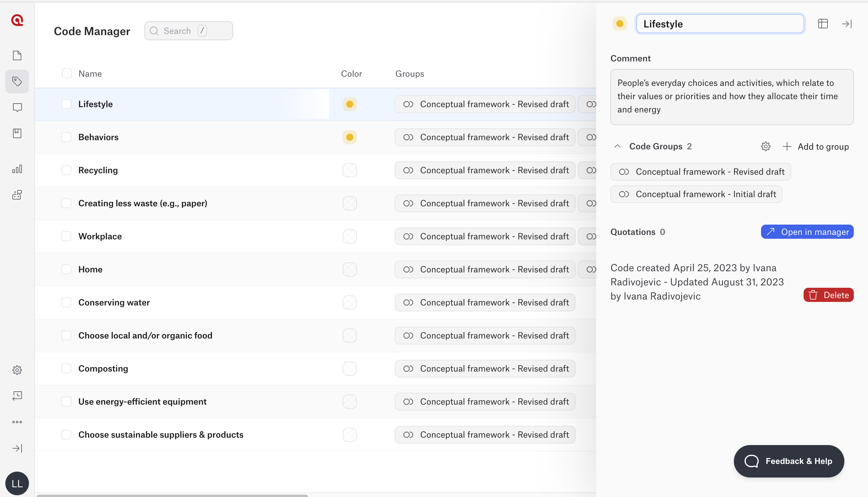This screenshot has height=497, width=868.
Task: Click the Behaviors yellow color swatch
Action: coord(350,137)
